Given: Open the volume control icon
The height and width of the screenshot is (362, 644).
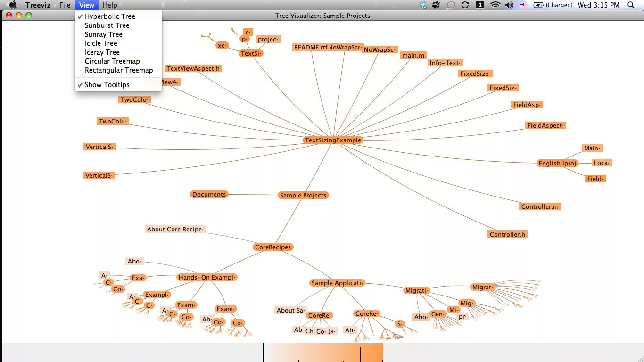Looking at the screenshot, I should click(x=509, y=5).
